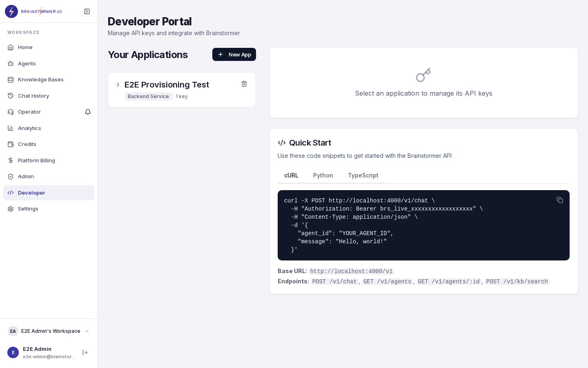This screenshot has width=588, height=368.
Task: Navigate to Knowledge Bases
Action: click(x=49, y=80)
